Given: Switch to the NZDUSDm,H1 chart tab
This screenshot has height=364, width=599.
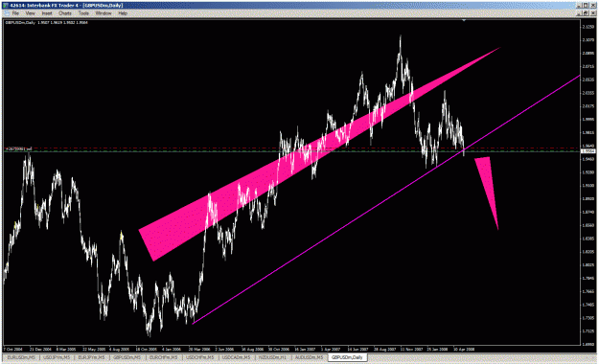Looking at the screenshot, I should [x=272, y=357].
